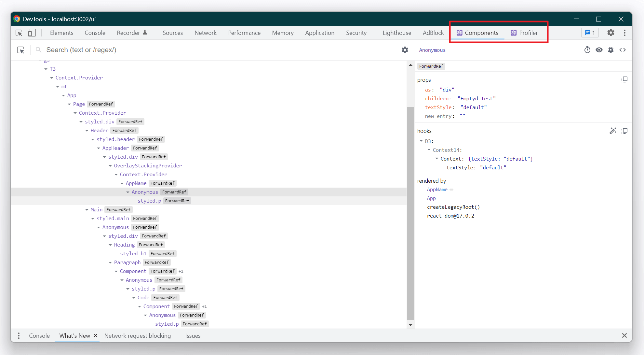Edit the children prop value "Emptyd Test"

[x=476, y=99]
